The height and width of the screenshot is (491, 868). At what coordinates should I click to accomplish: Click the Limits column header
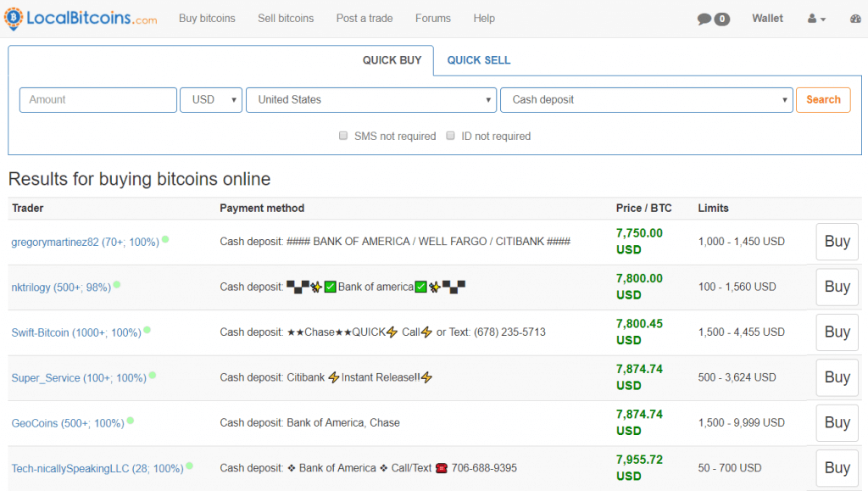click(x=713, y=208)
